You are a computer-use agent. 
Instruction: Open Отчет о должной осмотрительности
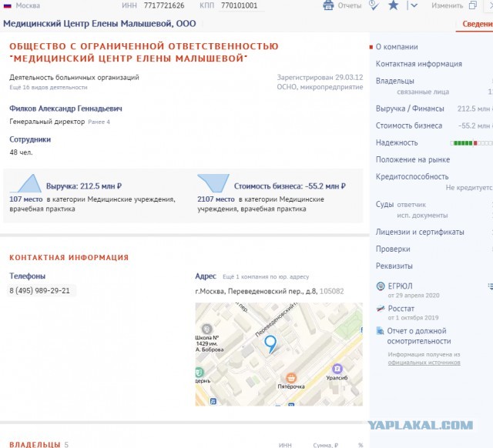coord(418,336)
